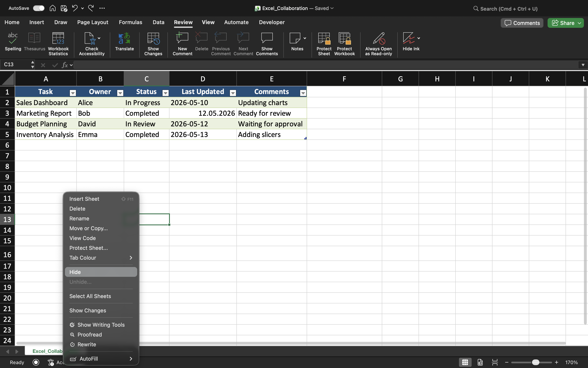The height and width of the screenshot is (368, 588).
Task: Click Select All Sheets menu entry
Action: coord(101,296)
